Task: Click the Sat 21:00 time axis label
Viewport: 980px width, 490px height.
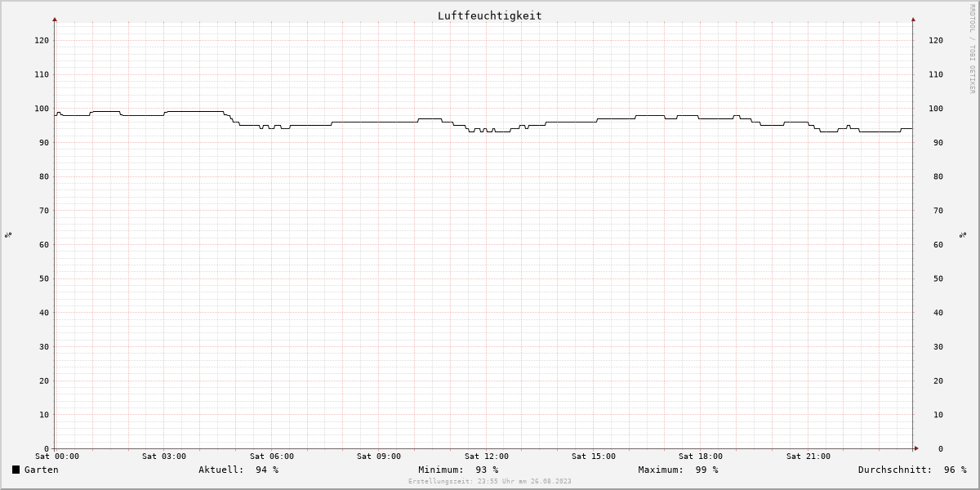Action: pos(808,457)
